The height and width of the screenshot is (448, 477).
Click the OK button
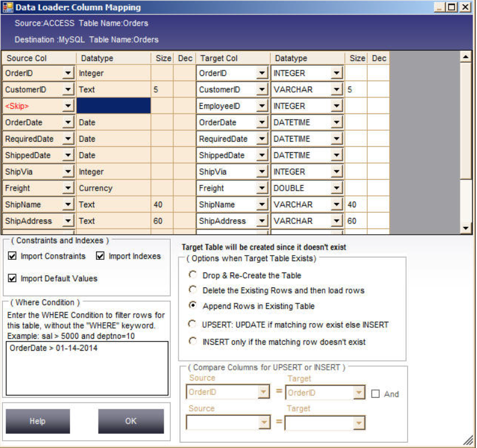(x=131, y=421)
